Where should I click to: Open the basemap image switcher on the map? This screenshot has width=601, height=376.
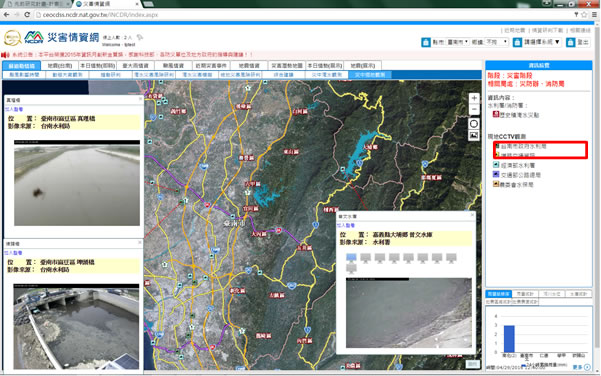(x=474, y=135)
